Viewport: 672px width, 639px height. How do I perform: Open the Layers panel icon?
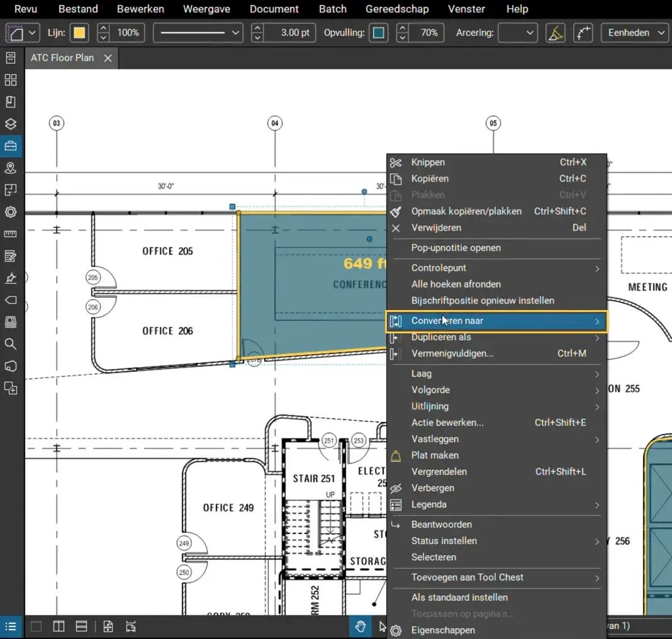[11, 124]
